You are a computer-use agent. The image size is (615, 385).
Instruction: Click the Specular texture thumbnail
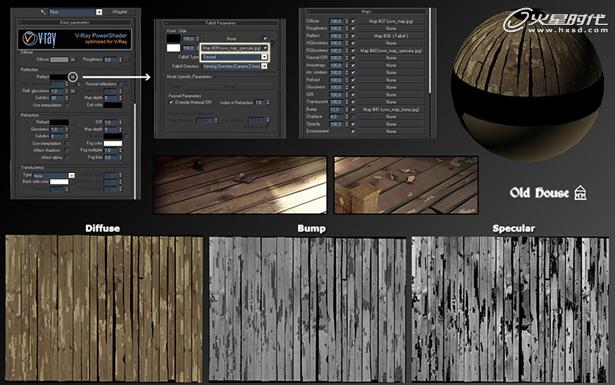510,309
